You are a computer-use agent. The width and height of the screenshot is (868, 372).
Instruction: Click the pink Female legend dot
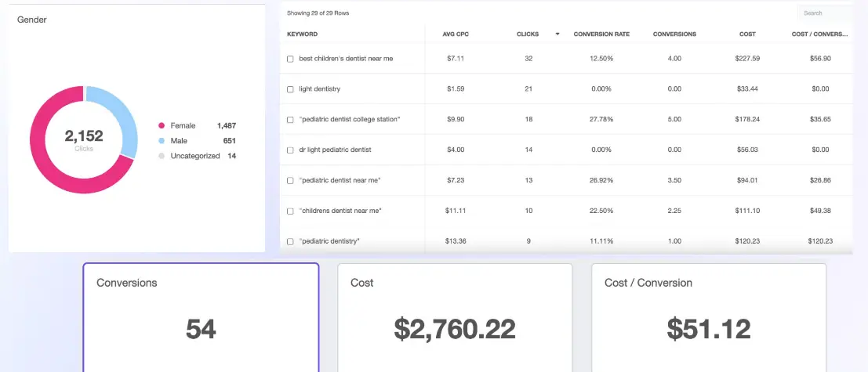(162, 126)
